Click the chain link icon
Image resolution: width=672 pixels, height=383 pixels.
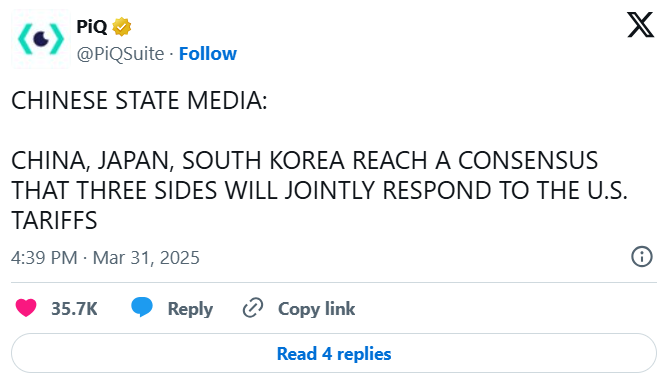click(x=253, y=308)
